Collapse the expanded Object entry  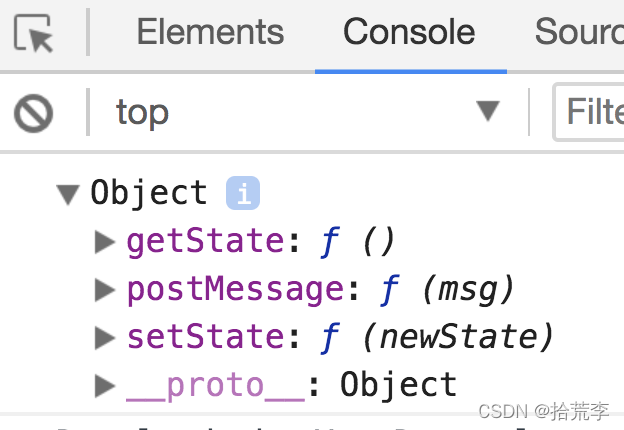[68, 194]
